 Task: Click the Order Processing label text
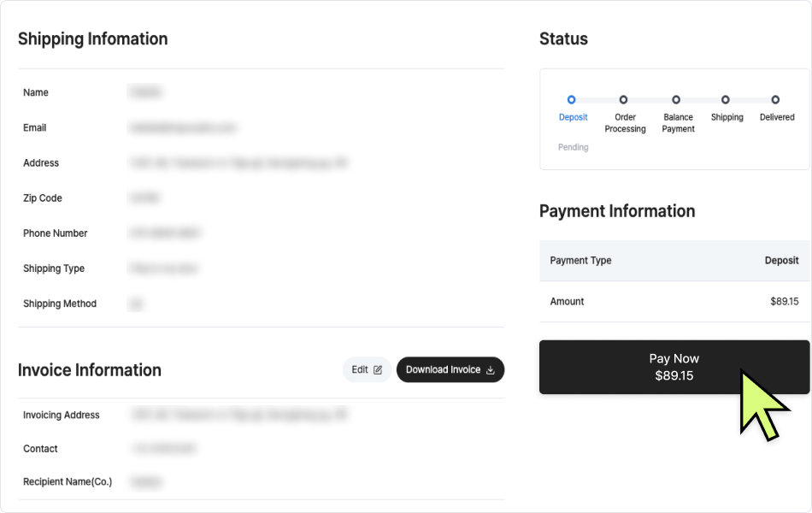(625, 123)
